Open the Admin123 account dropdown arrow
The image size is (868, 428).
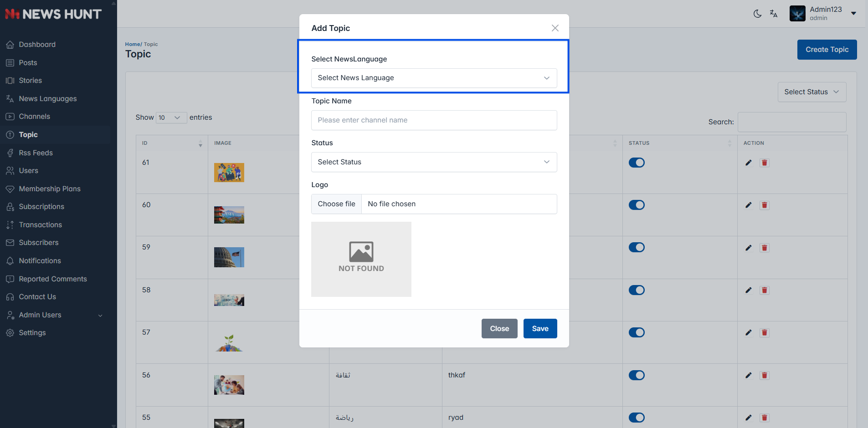(x=853, y=14)
